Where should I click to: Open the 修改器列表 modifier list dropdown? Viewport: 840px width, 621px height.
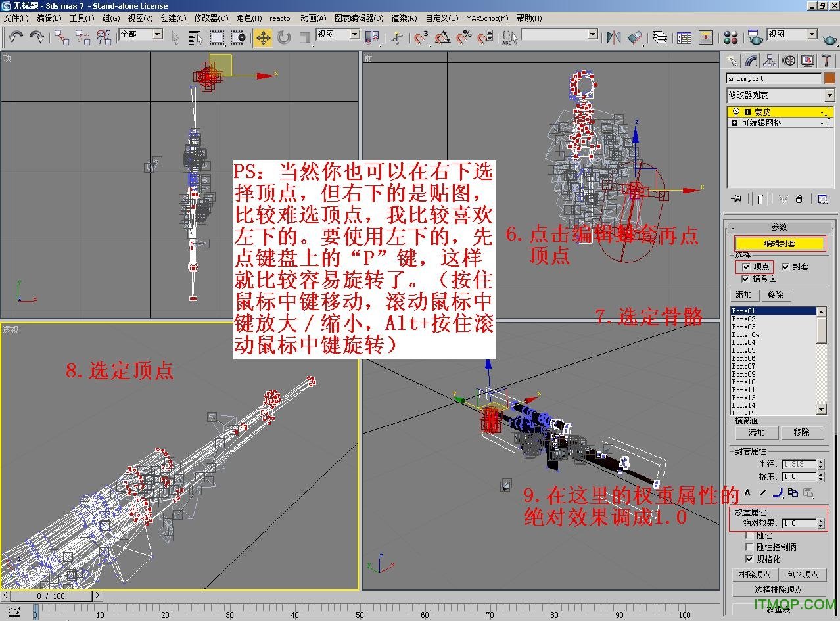pos(780,95)
